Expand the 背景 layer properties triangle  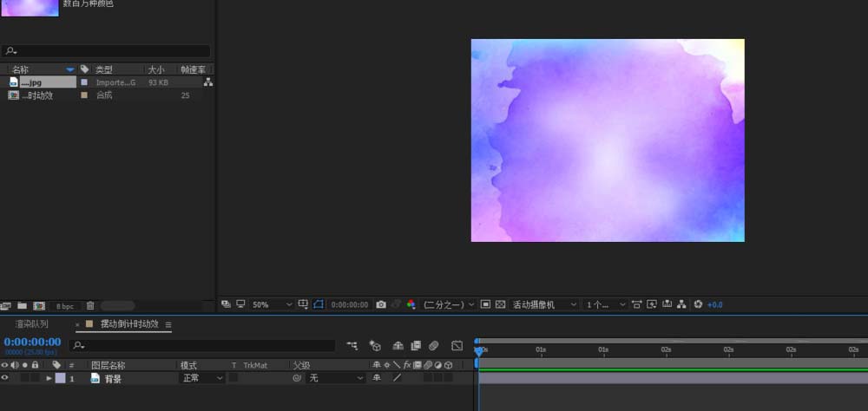49,378
